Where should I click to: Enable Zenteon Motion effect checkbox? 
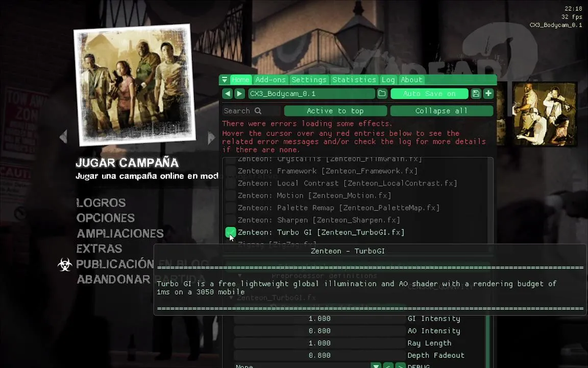coord(231,196)
